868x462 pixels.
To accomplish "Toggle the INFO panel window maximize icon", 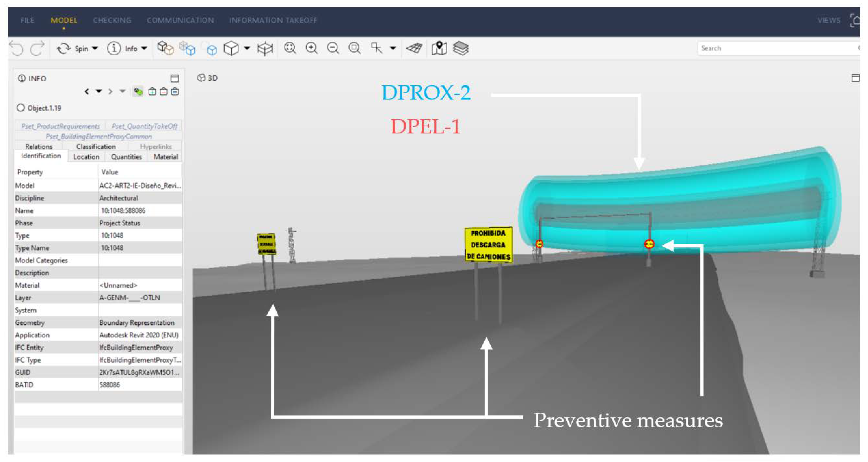I will (174, 79).
